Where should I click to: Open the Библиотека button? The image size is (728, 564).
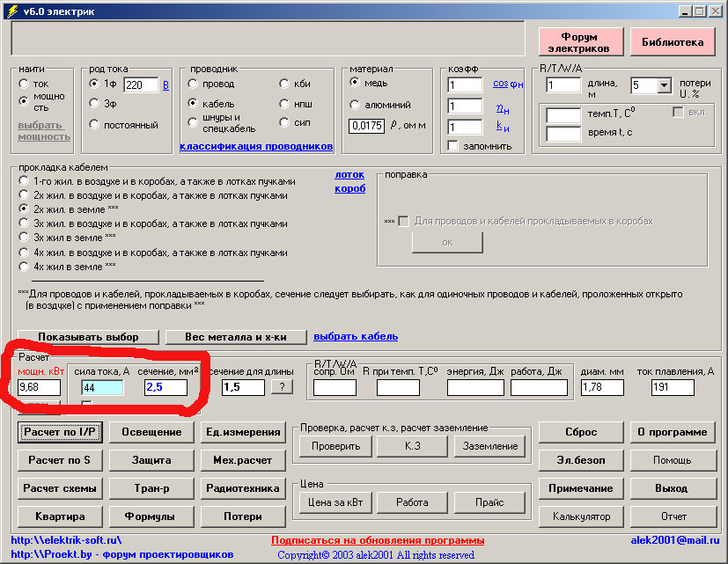point(673,42)
